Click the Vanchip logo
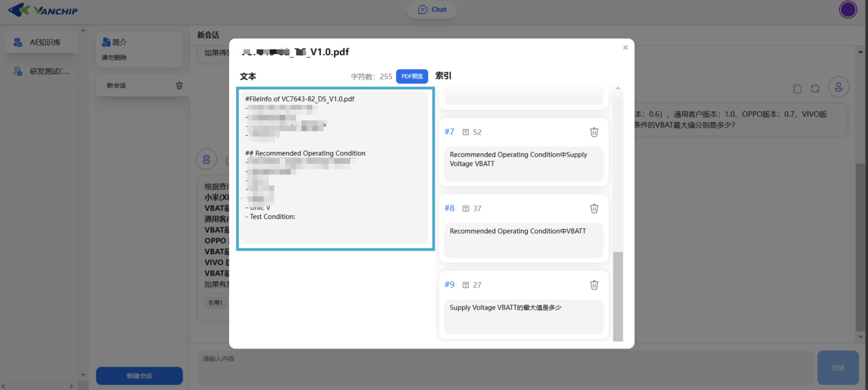The height and width of the screenshot is (390, 868). click(x=43, y=10)
